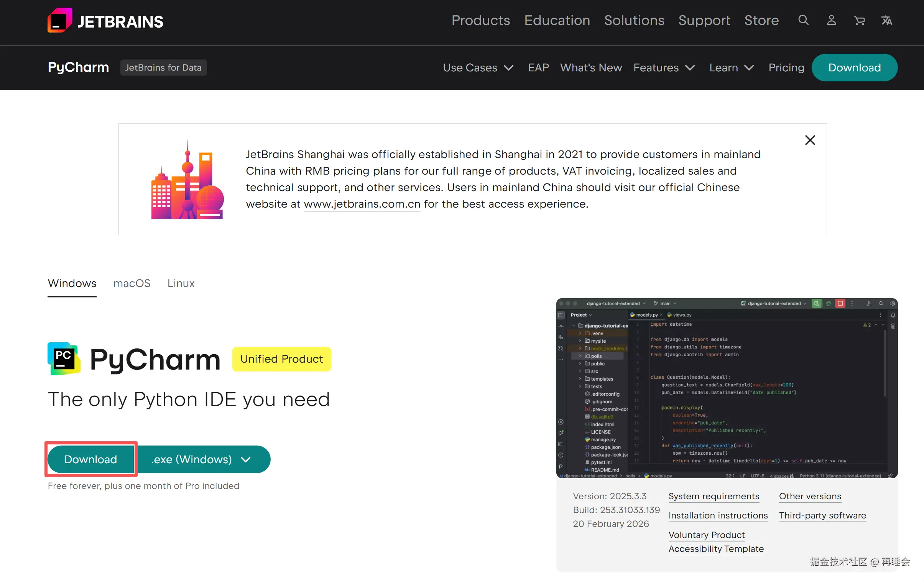Screen dimensions: 924x581
Task: Open site search with magnifier icon
Action: [803, 20]
